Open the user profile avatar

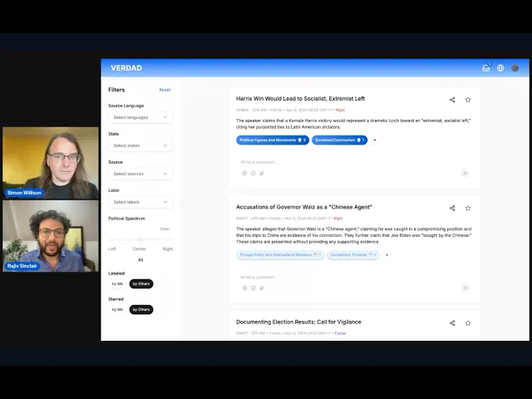[515, 68]
